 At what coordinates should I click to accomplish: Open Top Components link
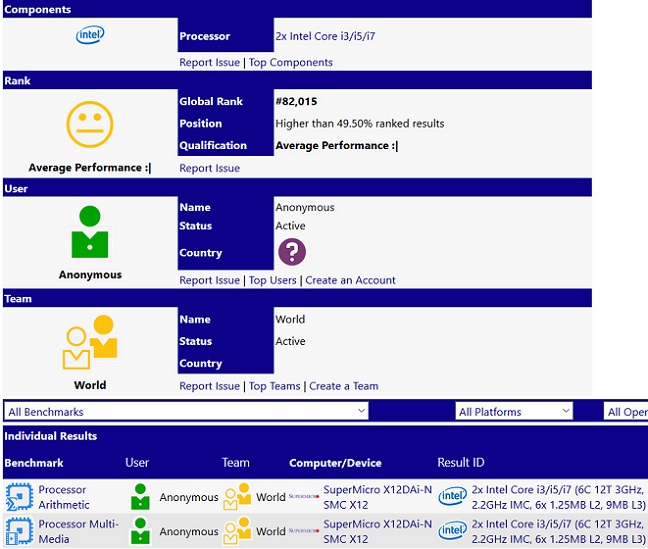(291, 62)
